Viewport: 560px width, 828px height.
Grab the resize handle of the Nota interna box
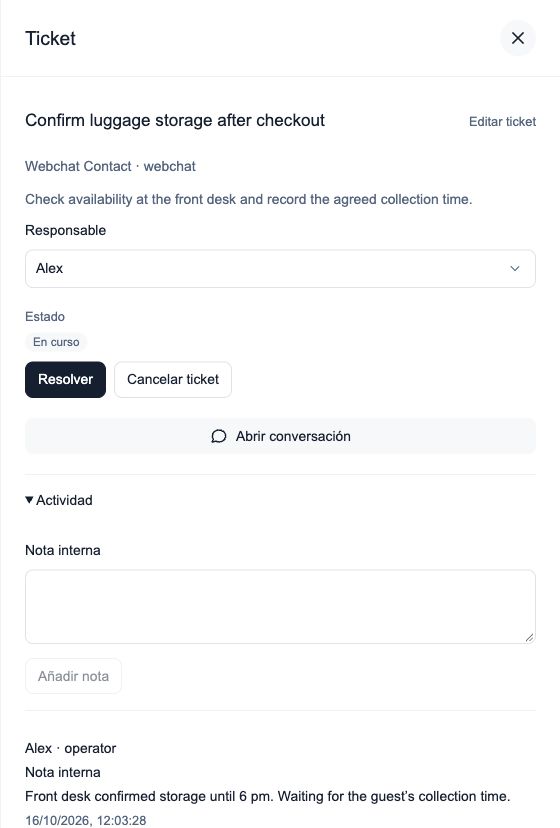tap(529, 637)
